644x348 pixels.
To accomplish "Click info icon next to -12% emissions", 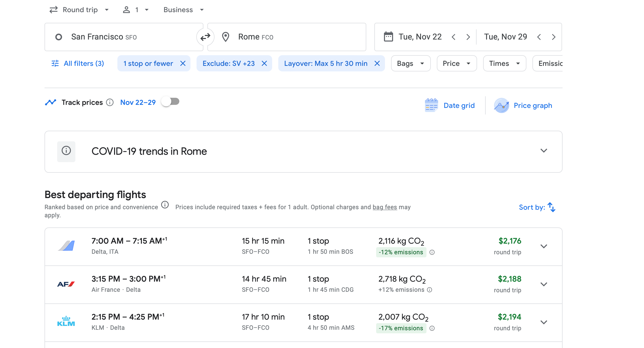I will tap(432, 252).
